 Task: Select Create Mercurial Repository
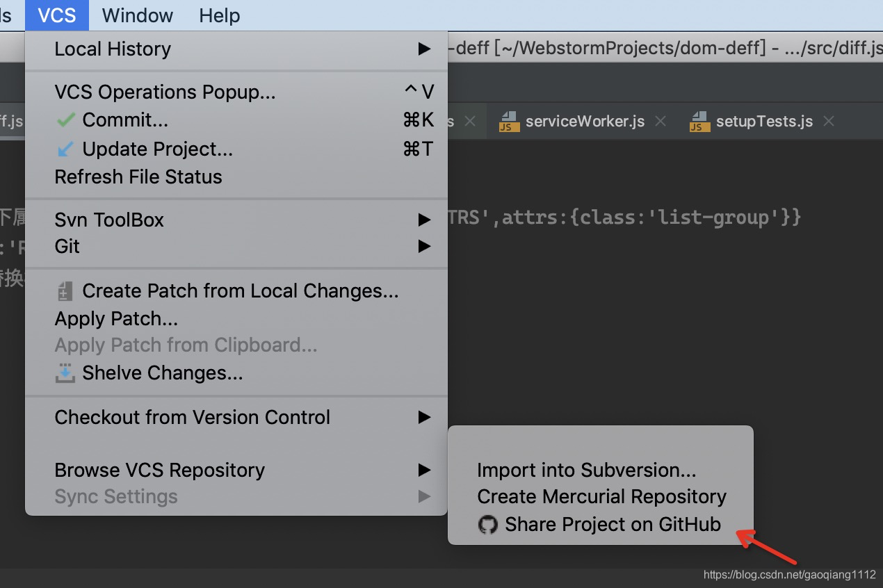(601, 497)
